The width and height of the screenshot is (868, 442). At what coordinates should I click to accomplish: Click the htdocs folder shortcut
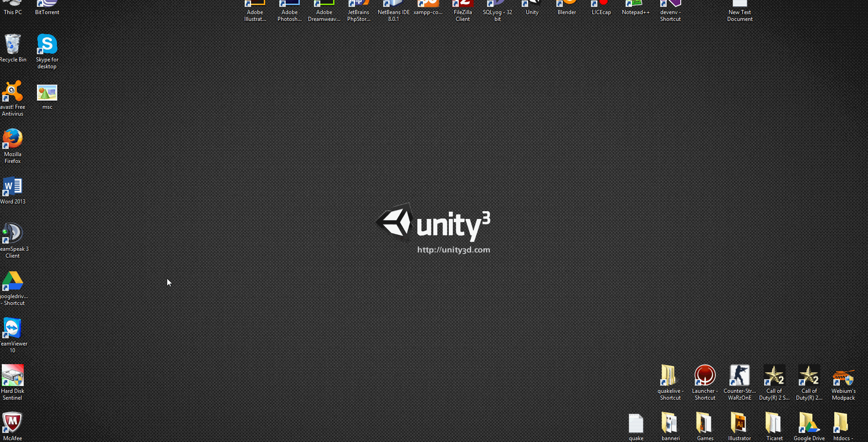coord(844,427)
